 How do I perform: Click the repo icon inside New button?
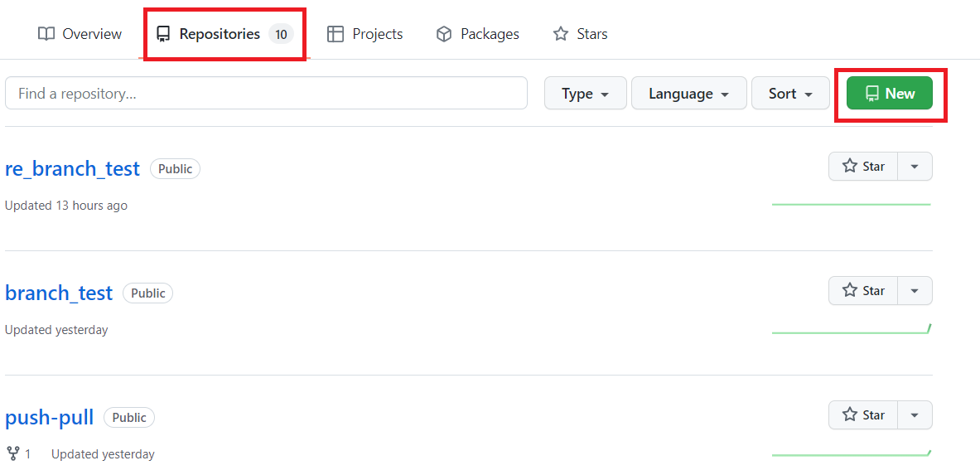(871, 93)
